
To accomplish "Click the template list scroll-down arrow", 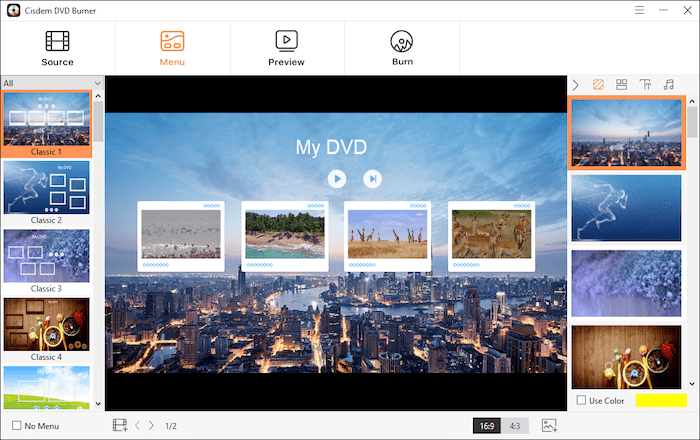I will [98, 404].
